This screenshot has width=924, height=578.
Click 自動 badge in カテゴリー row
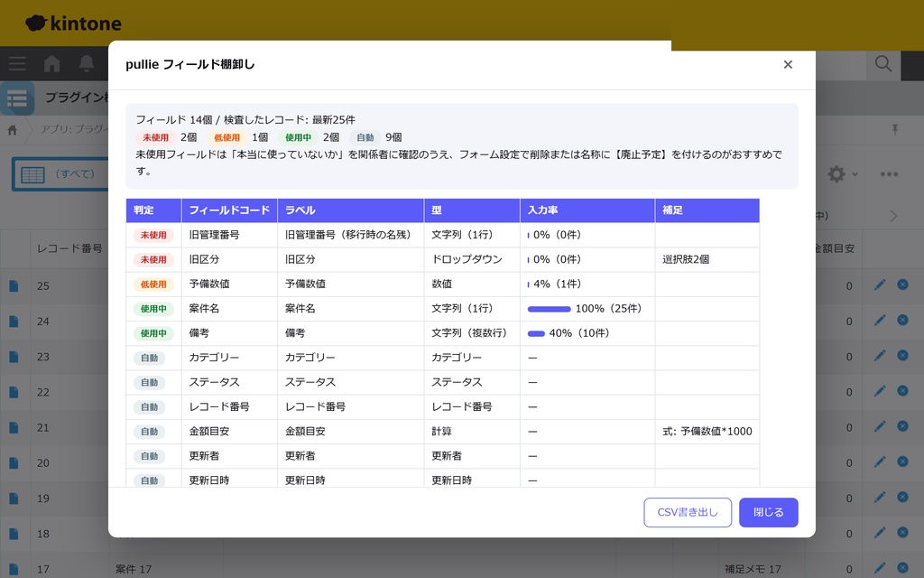(x=149, y=359)
